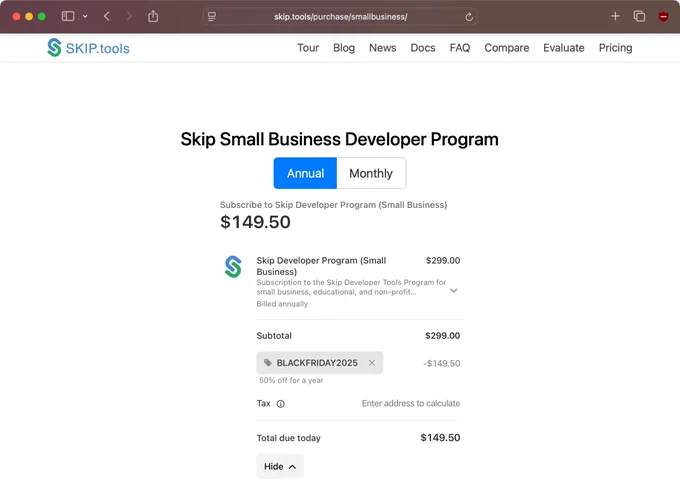Screen dimensions: 680x491
Task: Click the Skip Small Business Developer Program heading
Action: [340, 139]
